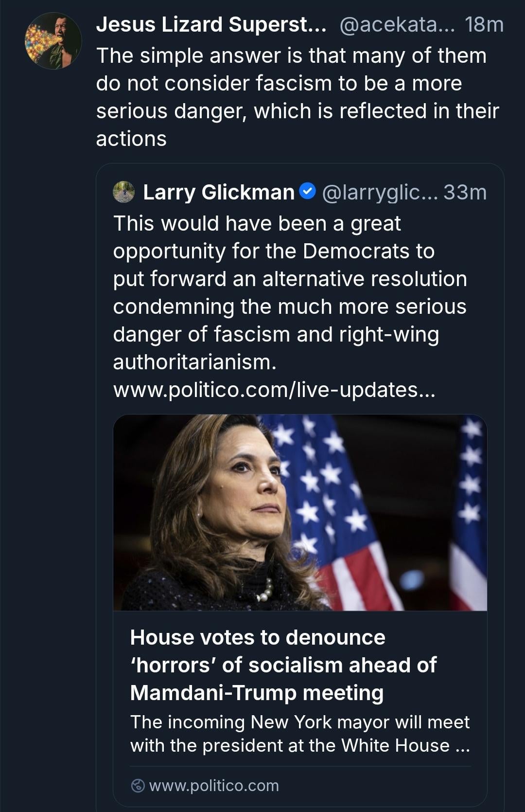
Task: Tap the 18m post timestamp
Action: pyautogui.click(x=484, y=24)
